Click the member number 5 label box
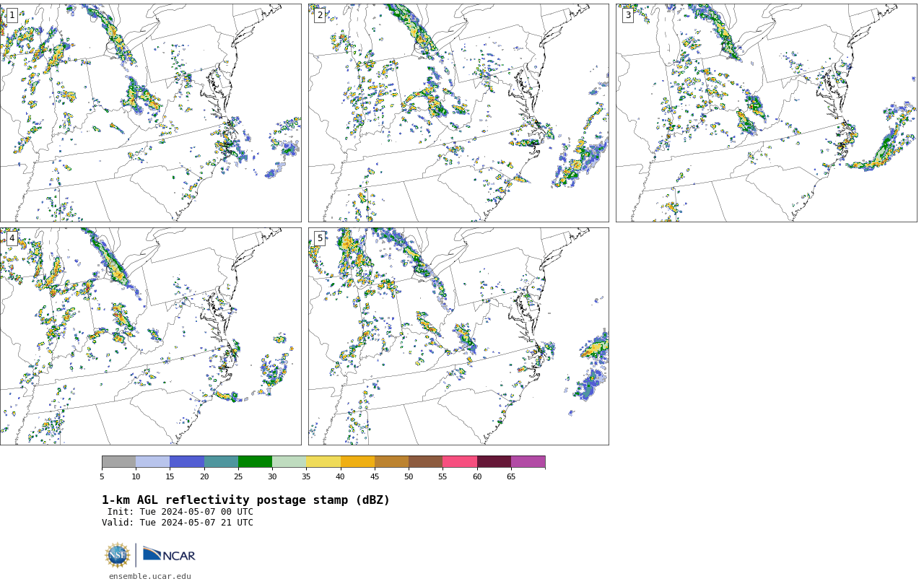The image size is (924, 584). point(320,238)
